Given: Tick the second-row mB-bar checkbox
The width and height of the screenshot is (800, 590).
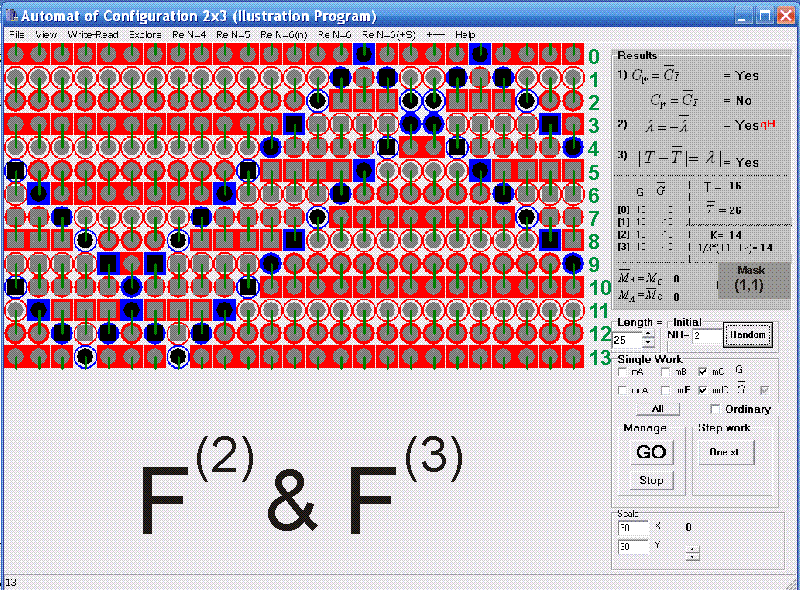Looking at the screenshot, I should [x=665, y=390].
